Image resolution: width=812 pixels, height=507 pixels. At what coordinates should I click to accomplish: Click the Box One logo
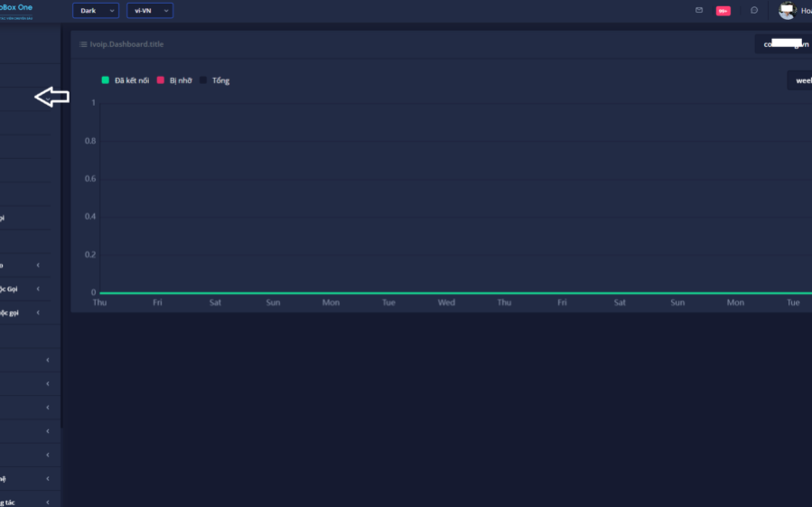18,9
